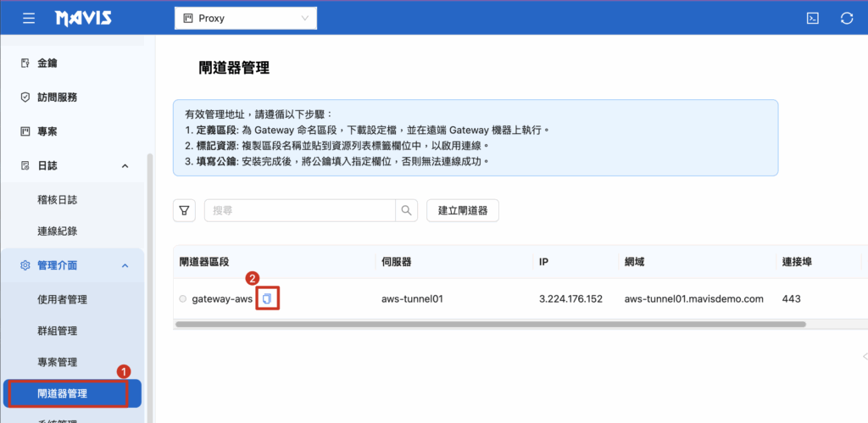The image size is (868, 423).
Task: Open the 金鑰 keys menu item
Action: 47,63
